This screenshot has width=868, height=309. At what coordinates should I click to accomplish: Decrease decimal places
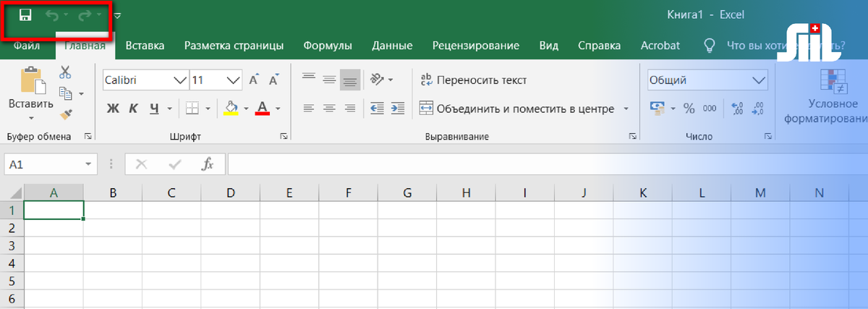(x=758, y=109)
